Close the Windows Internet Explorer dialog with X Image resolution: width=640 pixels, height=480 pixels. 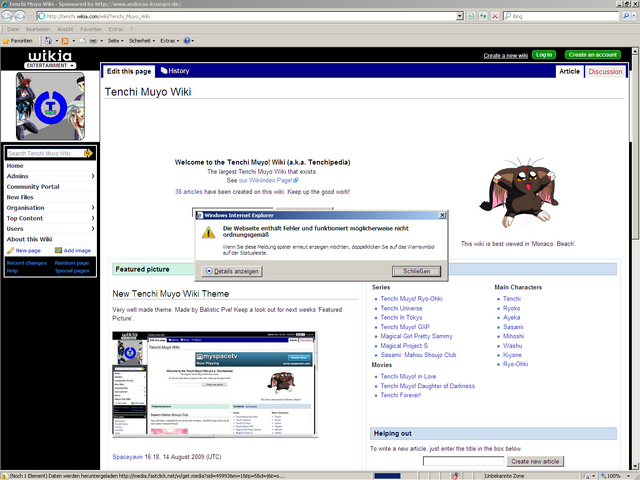(442, 215)
